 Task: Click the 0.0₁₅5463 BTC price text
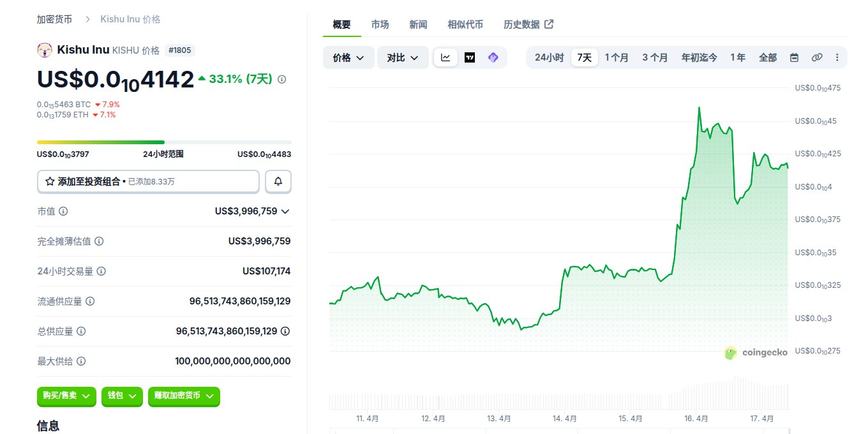(x=64, y=104)
